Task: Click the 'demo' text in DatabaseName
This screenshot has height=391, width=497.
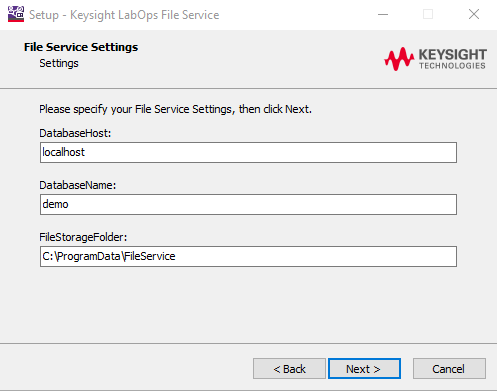Action: coord(55,204)
